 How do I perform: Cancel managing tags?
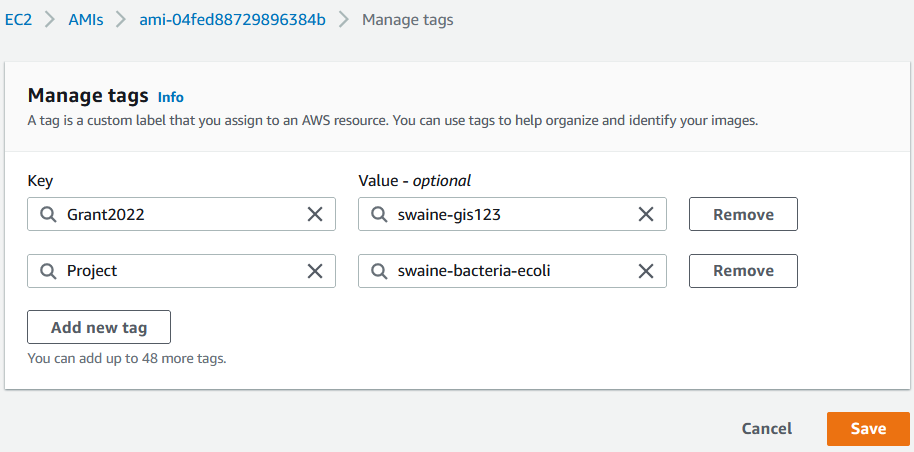767,429
